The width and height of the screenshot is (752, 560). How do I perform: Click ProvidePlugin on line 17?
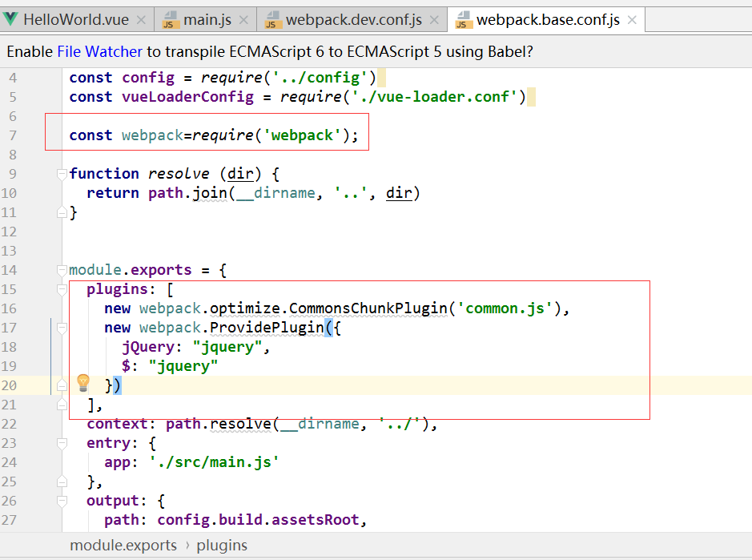[x=267, y=327]
